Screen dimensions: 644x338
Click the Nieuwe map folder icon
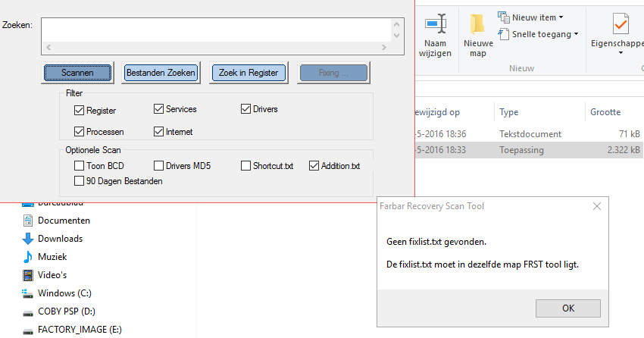click(477, 24)
